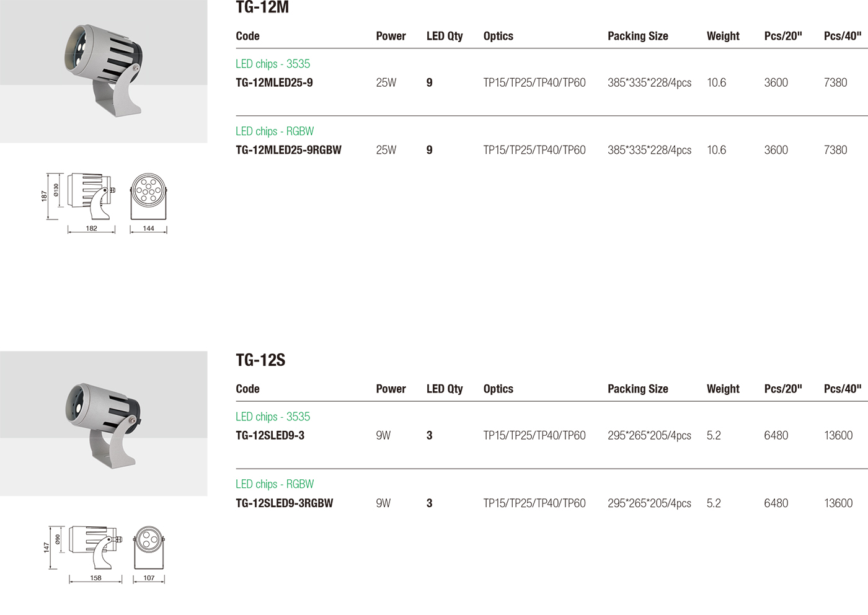Select product code TG-12MLED25-9RGBW
This screenshot has width=868, height=615.
tap(288, 150)
